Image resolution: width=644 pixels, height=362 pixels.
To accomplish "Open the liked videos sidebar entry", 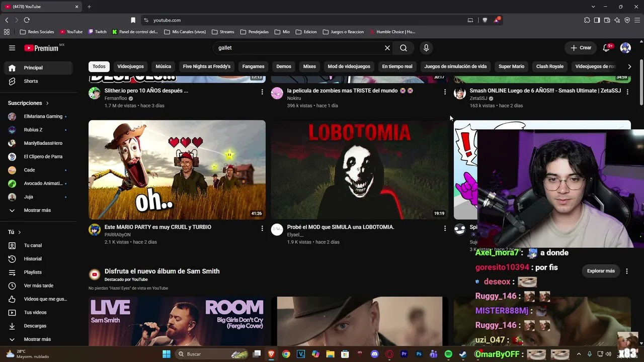I will coord(39,299).
